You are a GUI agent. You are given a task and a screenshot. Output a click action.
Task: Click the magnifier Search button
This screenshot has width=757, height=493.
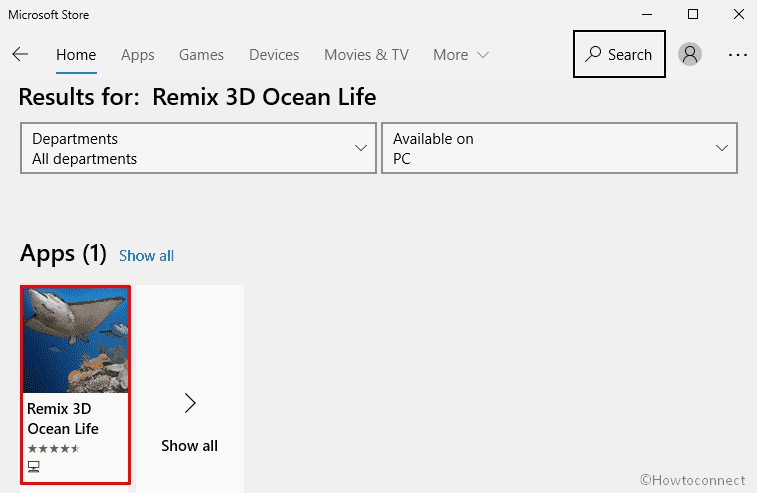pyautogui.click(x=619, y=54)
